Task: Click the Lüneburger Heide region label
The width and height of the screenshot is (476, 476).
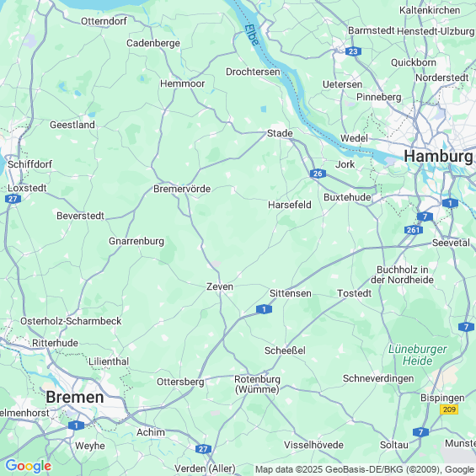Action: click(418, 356)
